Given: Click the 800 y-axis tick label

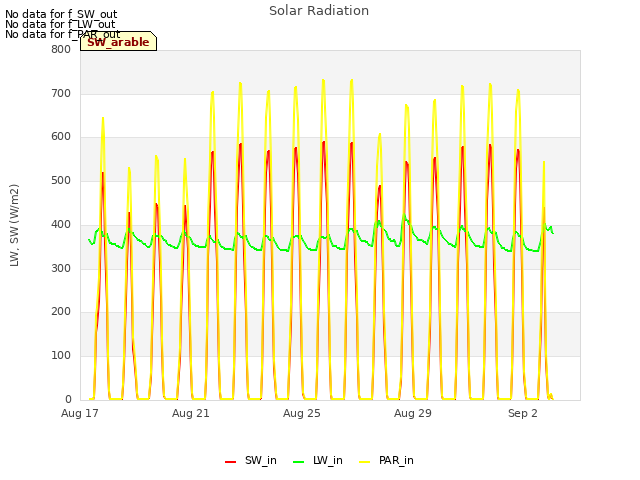Looking at the screenshot, I should point(61,49).
